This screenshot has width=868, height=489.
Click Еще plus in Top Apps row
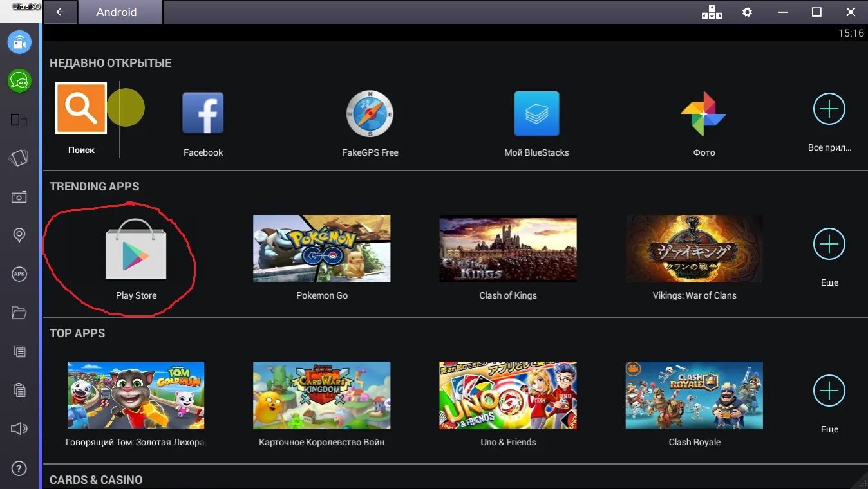[x=829, y=391]
